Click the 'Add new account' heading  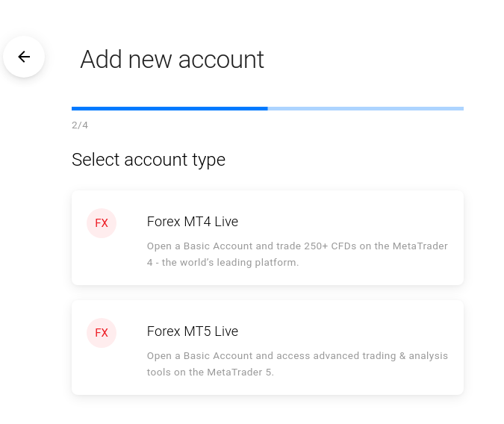172,60
